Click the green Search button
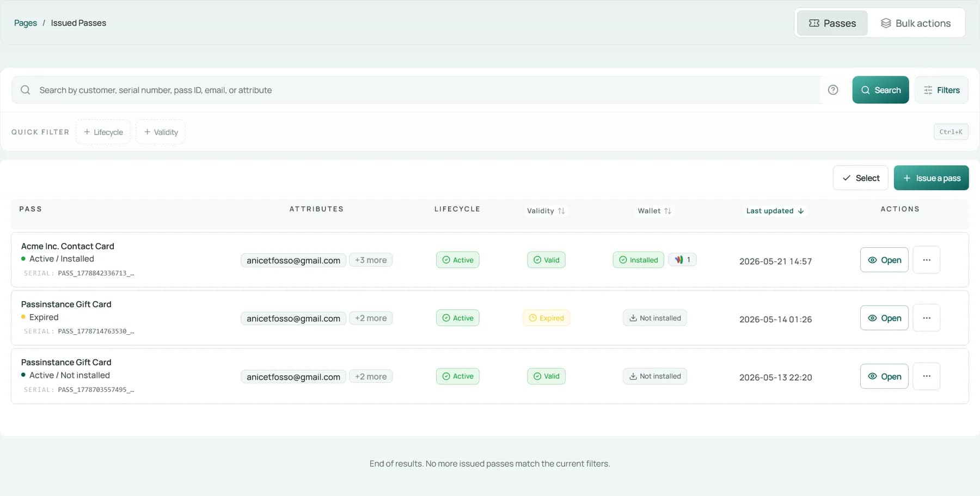The height and width of the screenshot is (496, 980). (880, 90)
